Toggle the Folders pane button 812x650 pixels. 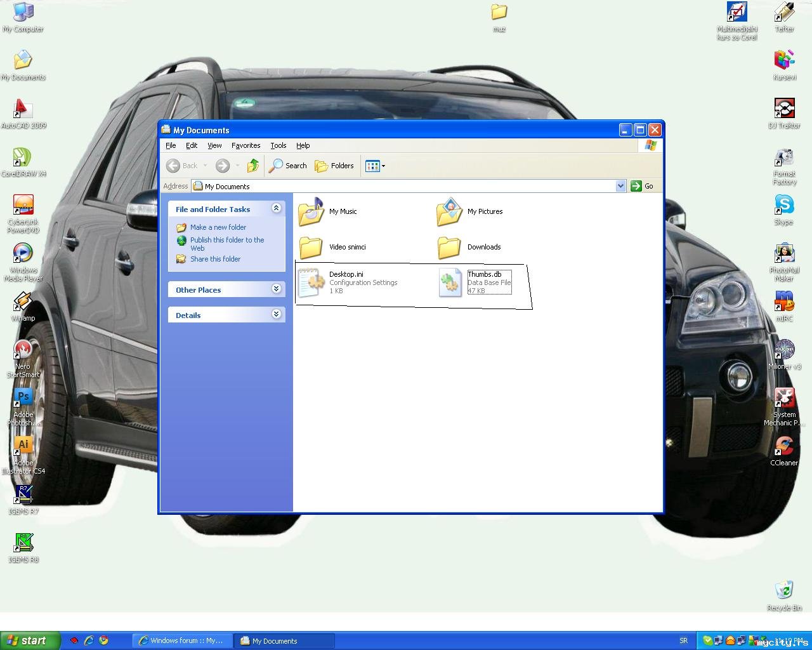(x=334, y=166)
